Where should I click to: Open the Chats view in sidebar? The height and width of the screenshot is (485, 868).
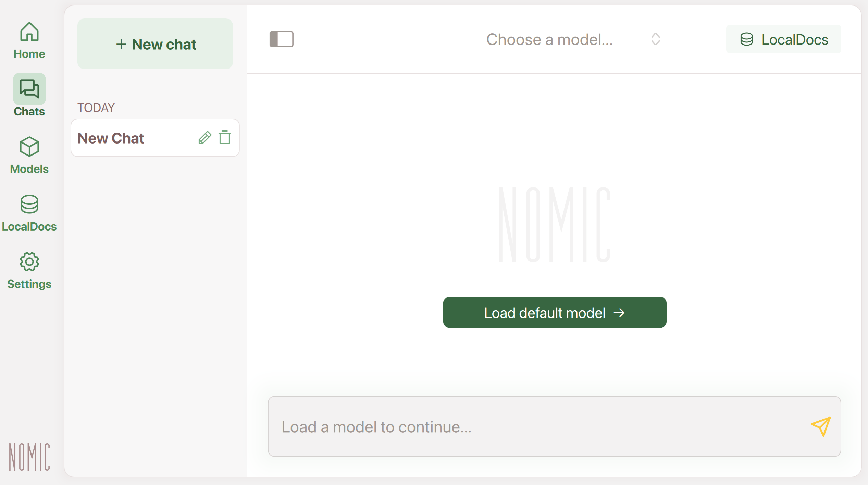pos(29,95)
